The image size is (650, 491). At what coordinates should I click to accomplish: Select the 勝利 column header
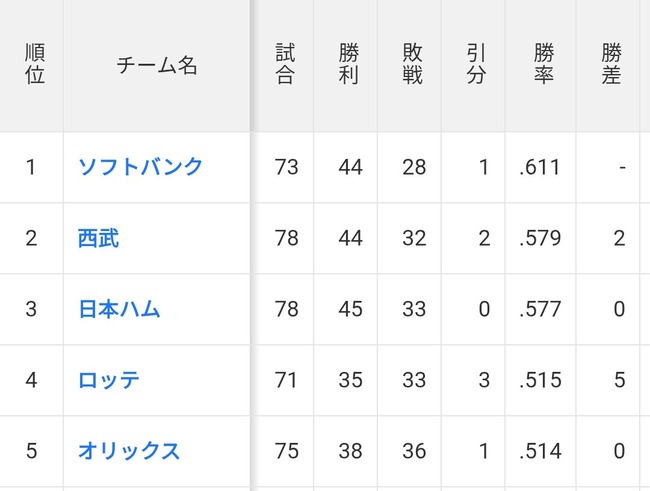[x=349, y=64]
